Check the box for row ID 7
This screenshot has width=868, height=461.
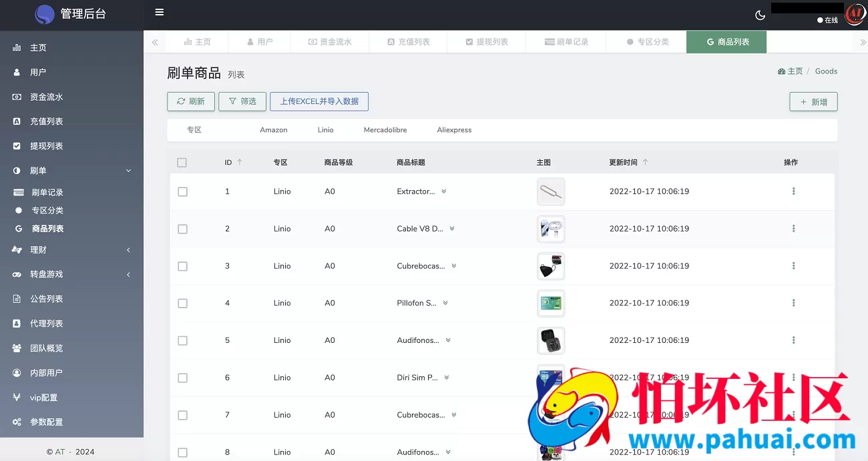182,415
